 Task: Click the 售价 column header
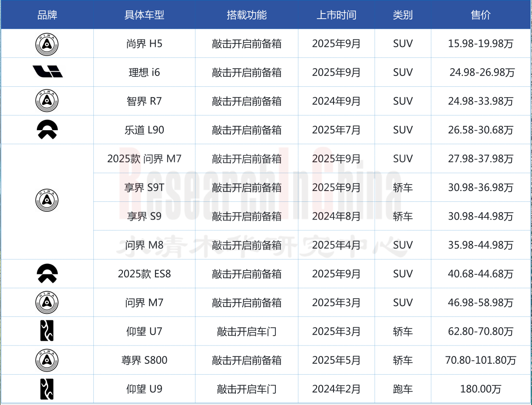pos(480,15)
